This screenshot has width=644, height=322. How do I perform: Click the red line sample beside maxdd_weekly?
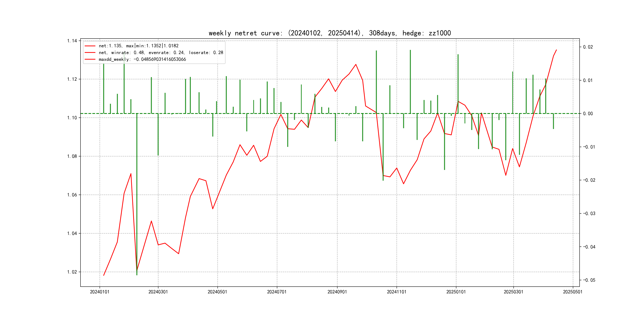pos(90,59)
